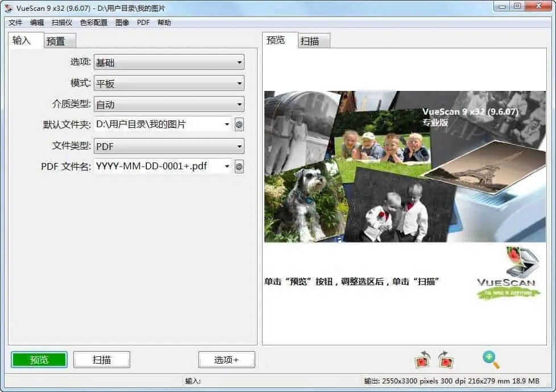The width and height of the screenshot is (556, 392).
Task: Expand the 模式 dropdown showing 平板
Action: click(x=168, y=84)
